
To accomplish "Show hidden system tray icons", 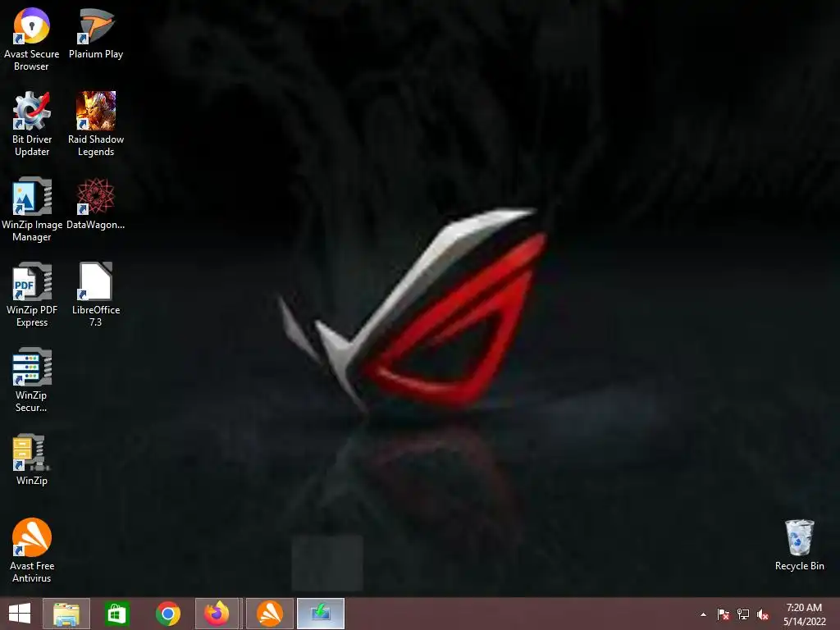I will click(703, 615).
